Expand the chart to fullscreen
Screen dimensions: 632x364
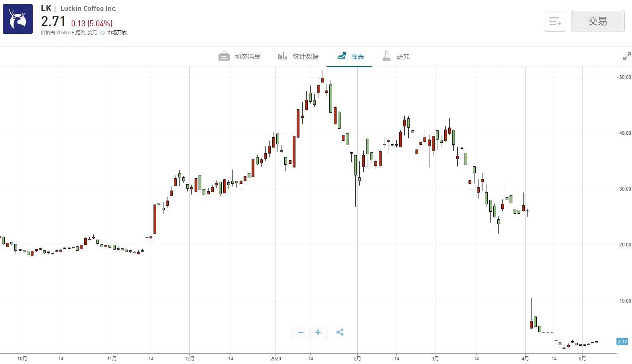click(x=627, y=56)
